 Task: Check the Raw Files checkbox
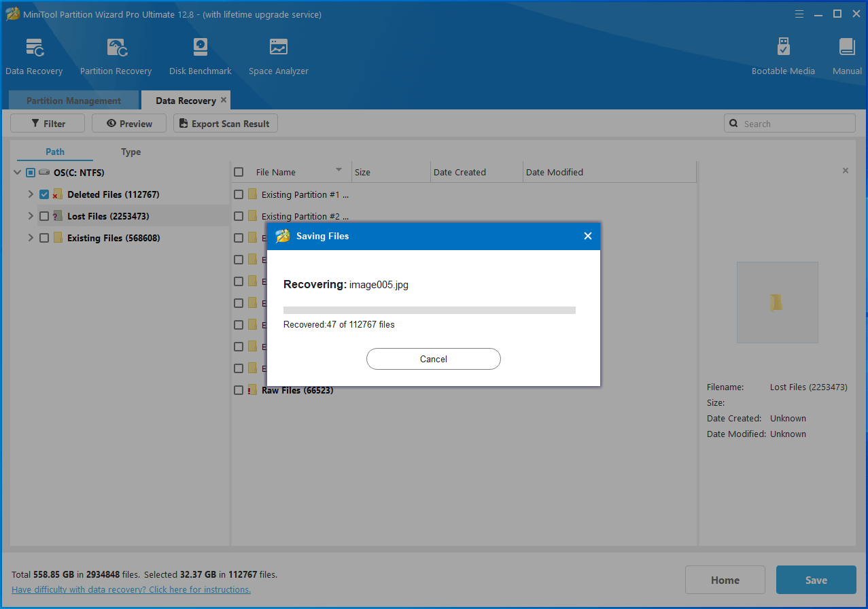click(239, 390)
